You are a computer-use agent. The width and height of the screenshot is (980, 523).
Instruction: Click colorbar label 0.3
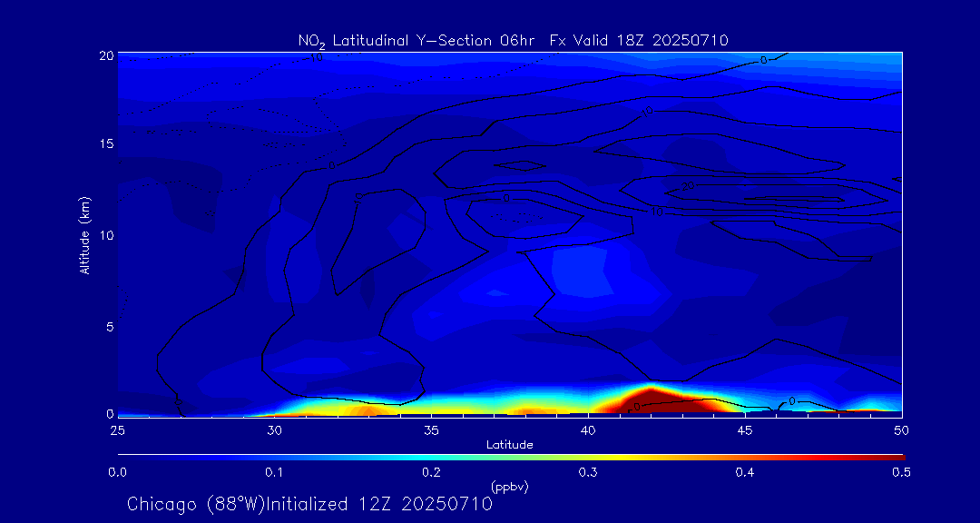pyautogui.click(x=588, y=472)
